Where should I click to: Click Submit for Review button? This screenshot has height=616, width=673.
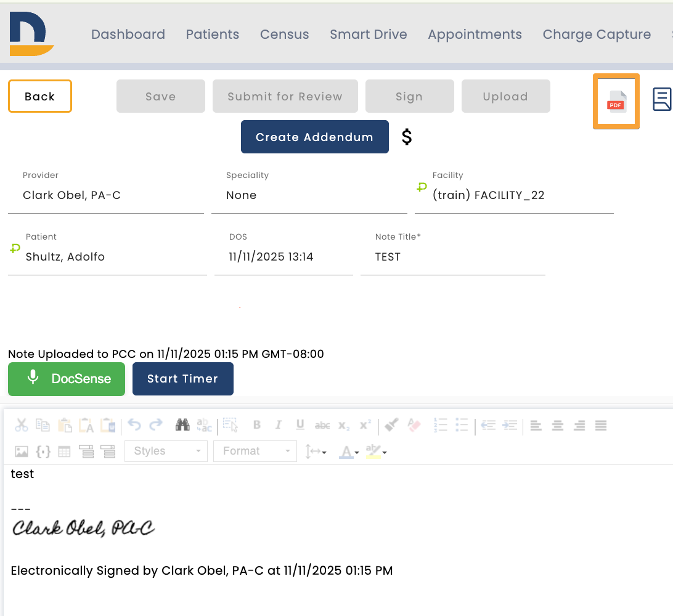point(285,96)
